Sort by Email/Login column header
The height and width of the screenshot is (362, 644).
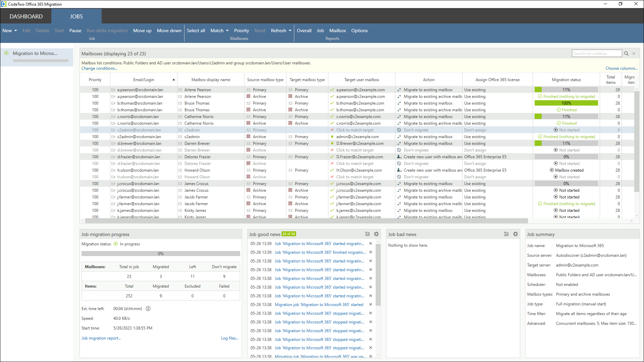pyautogui.click(x=144, y=80)
